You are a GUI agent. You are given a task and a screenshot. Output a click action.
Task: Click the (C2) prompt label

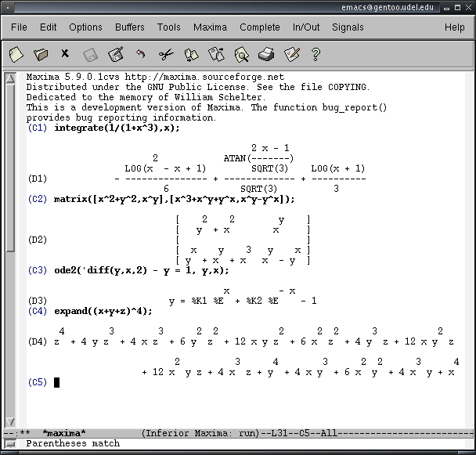[38, 199]
